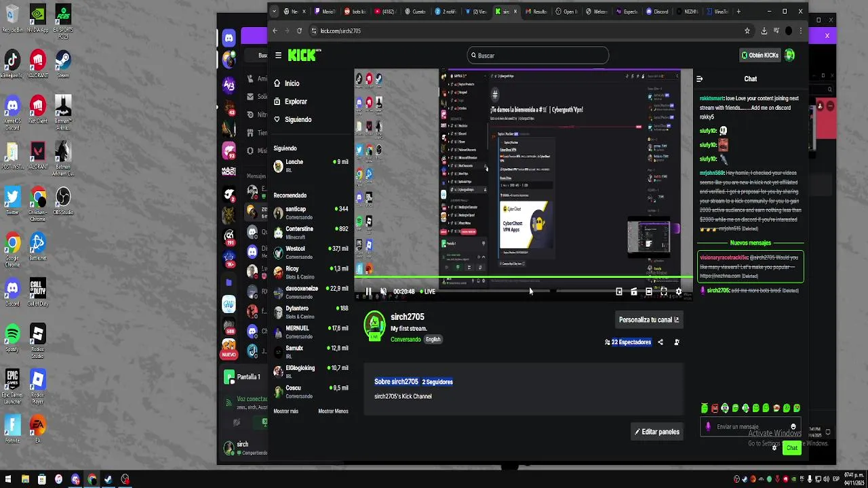Open Samulx IRL channel
868x488 pixels.
pos(311,352)
